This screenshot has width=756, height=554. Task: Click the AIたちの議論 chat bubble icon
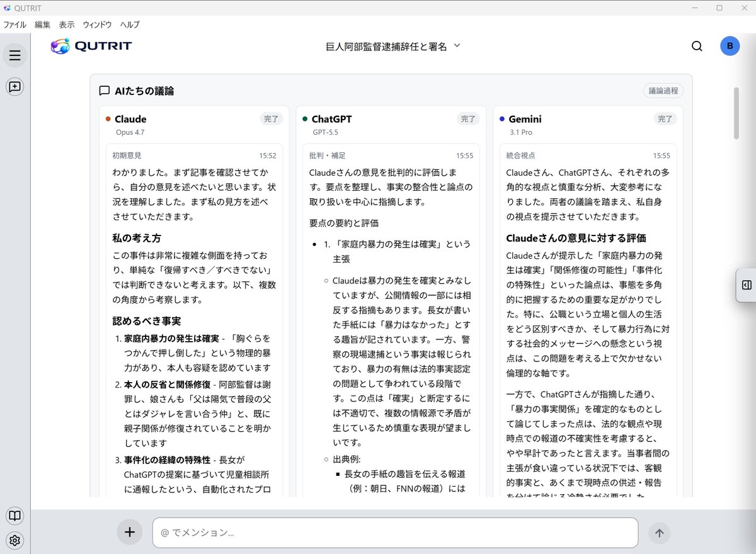coord(105,91)
